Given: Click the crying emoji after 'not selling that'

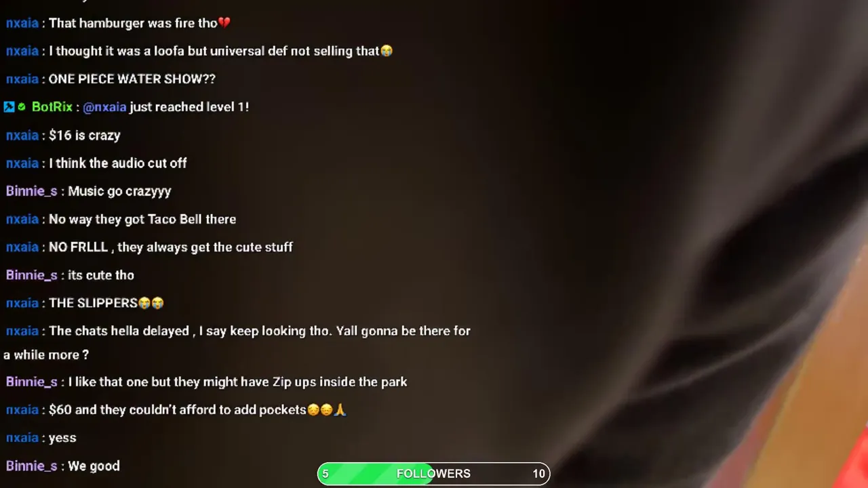Looking at the screenshot, I should (x=387, y=51).
